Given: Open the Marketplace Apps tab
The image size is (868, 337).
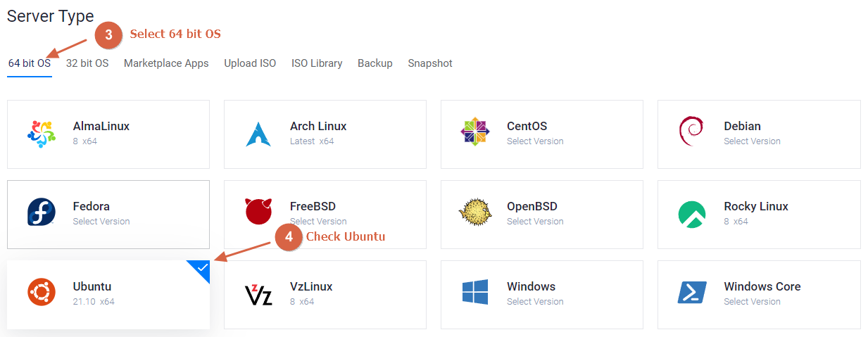Looking at the screenshot, I should point(166,63).
